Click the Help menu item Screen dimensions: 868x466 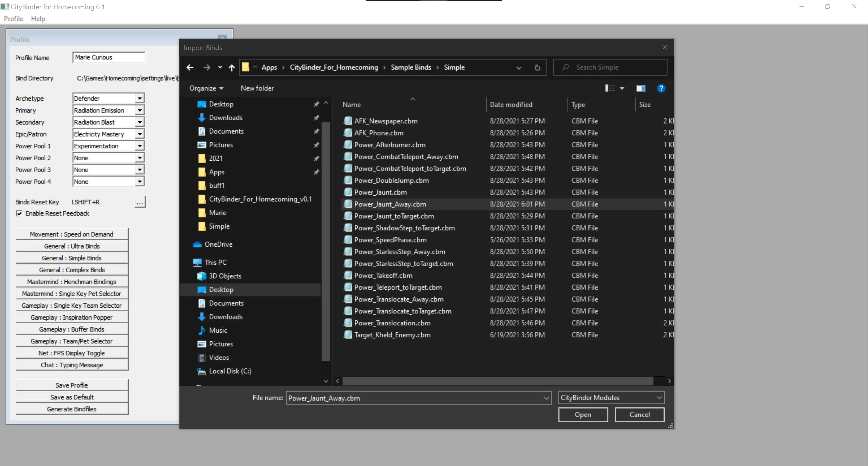tap(38, 18)
